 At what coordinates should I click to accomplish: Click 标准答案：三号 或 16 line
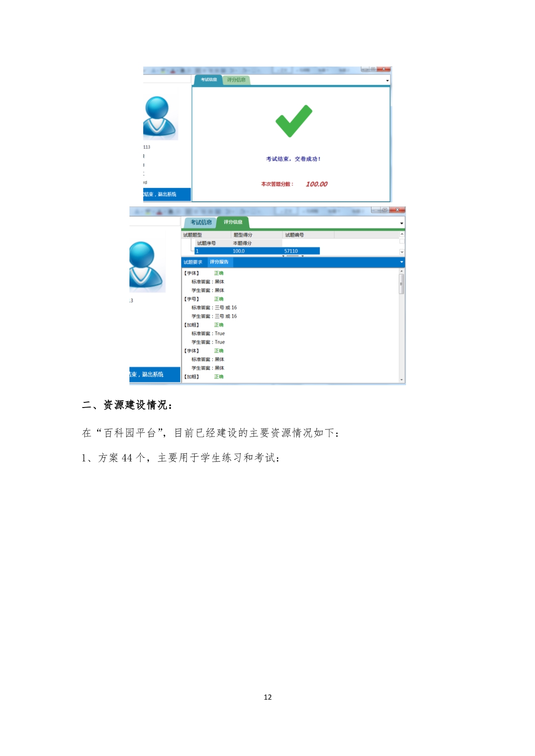(x=214, y=307)
